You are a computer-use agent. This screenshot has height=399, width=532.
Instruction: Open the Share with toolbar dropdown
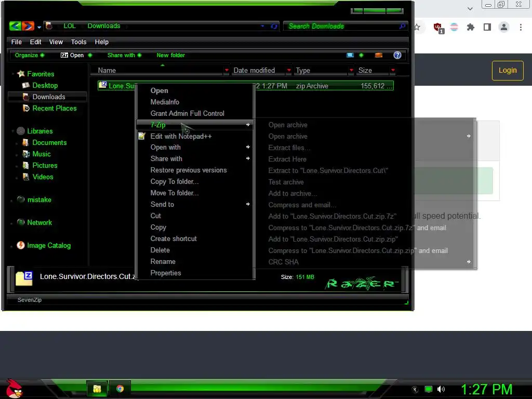[x=124, y=55]
